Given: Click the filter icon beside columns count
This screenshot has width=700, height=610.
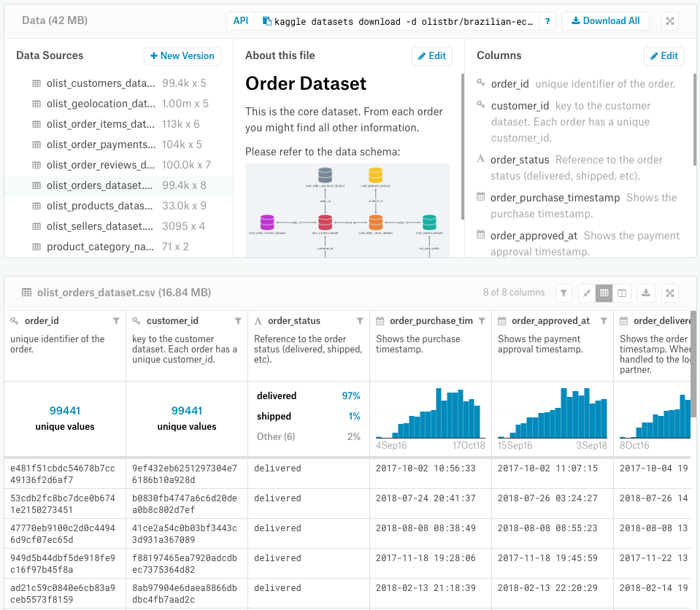Looking at the screenshot, I should (564, 293).
